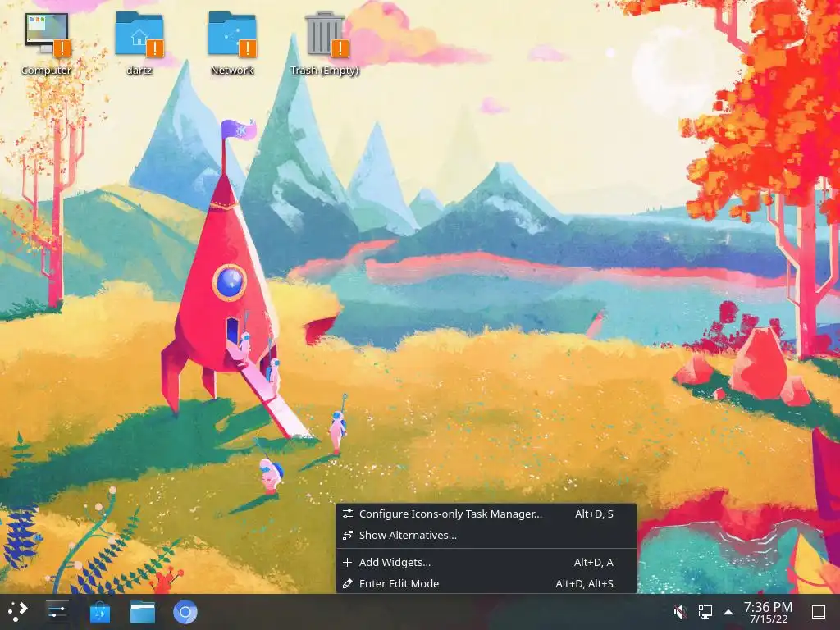This screenshot has width=840, height=630.
Task: Choose Add Widgets... from context menu
Action: coord(486,562)
